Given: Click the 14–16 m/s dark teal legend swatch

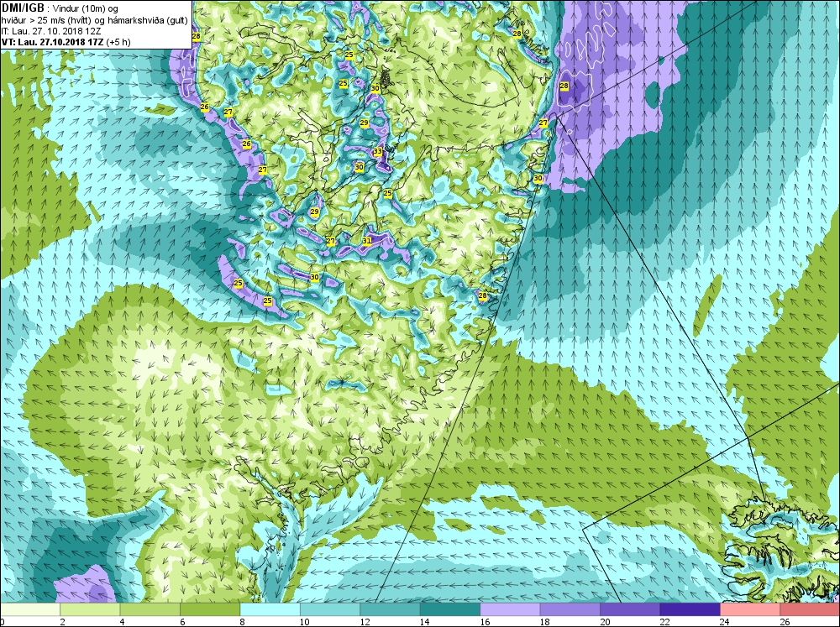Looking at the screenshot, I should (450, 610).
